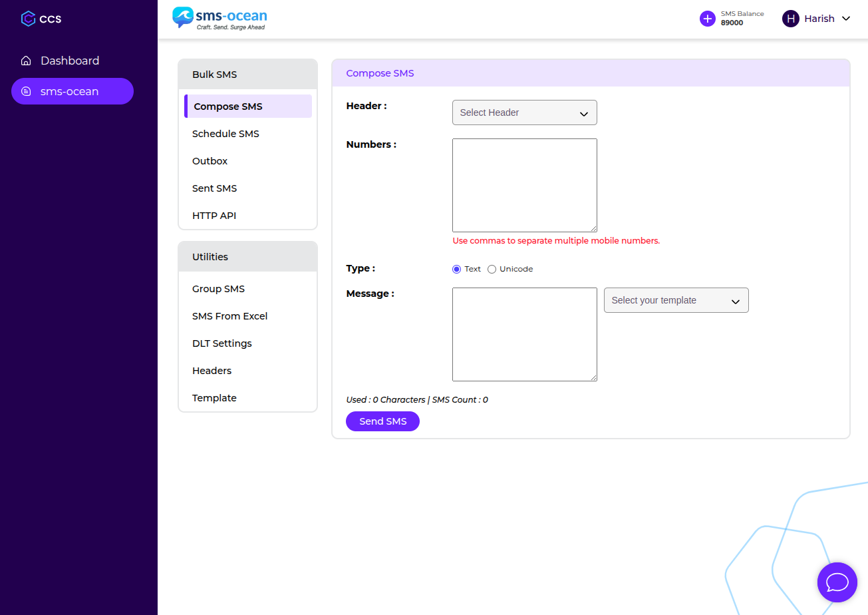This screenshot has height=615, width=868.
Task: Click into the Numbers text area
Action: click(x=524, y=185)
